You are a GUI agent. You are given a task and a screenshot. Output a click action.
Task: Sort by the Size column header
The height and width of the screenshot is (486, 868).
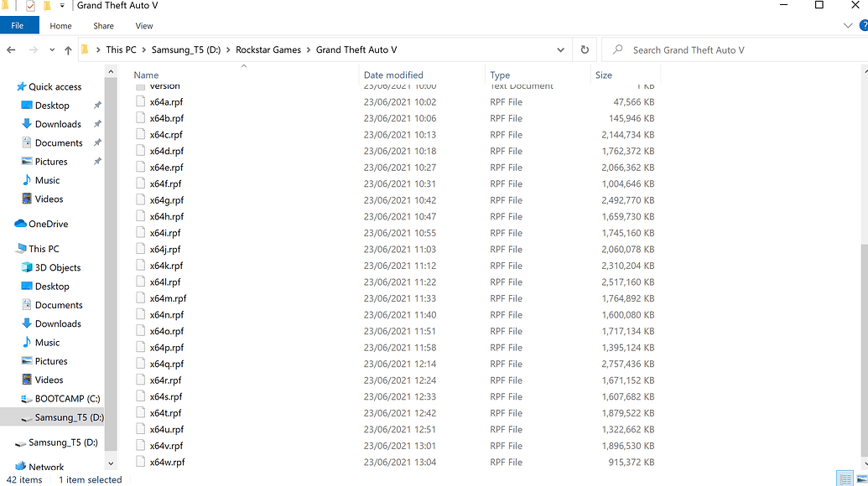(x=603, y=75)
